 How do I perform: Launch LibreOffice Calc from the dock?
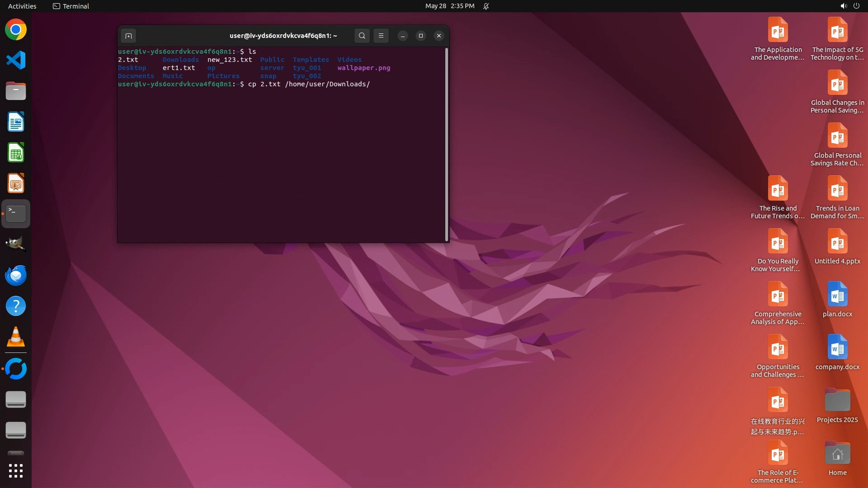(16, 153)
